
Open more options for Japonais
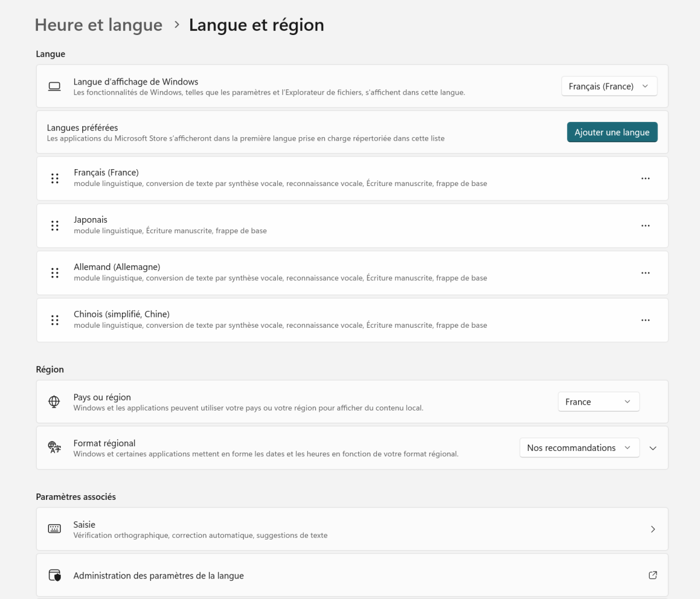point(645,226)
